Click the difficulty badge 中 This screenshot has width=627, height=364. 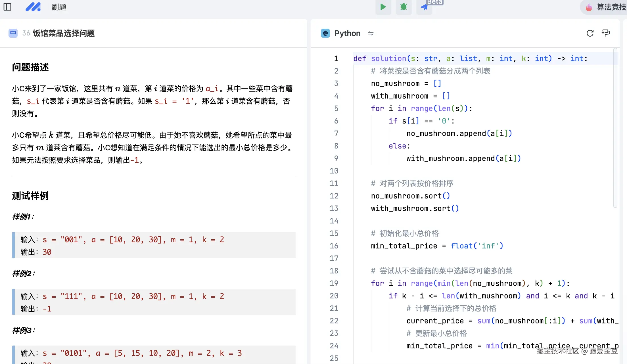[13, 33]
